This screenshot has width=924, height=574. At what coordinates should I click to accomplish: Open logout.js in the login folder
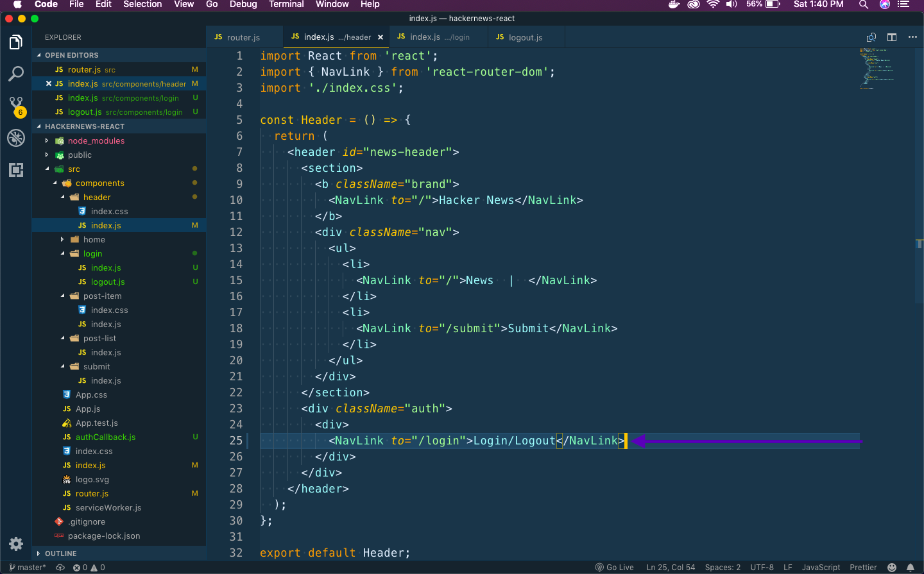pos(108,282)
